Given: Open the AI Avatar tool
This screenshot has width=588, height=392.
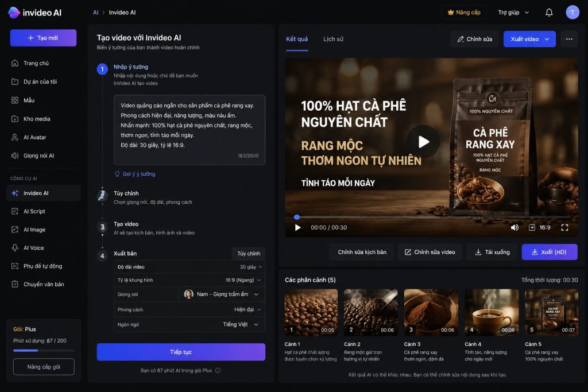Looking at the screenshot, I should point(34,137).
